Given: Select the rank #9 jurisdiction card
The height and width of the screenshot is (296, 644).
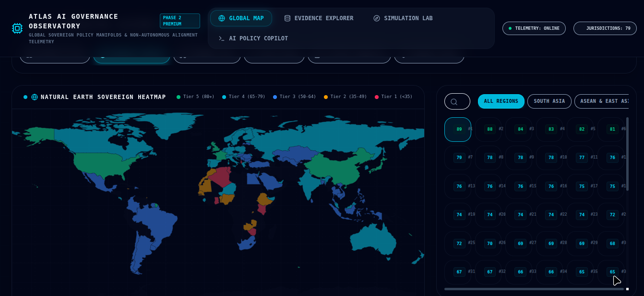Looking at the screenshot, I should (x=519, y=158).
